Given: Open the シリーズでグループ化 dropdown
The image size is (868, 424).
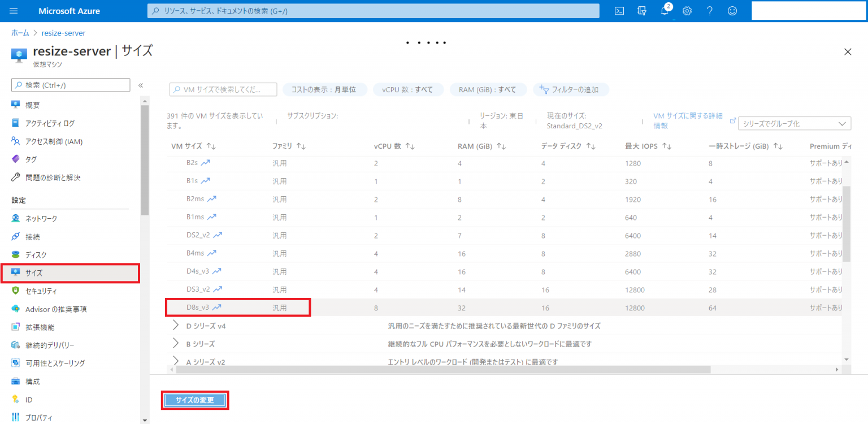Looking at the screenshot, I should (x=795, y=123).
